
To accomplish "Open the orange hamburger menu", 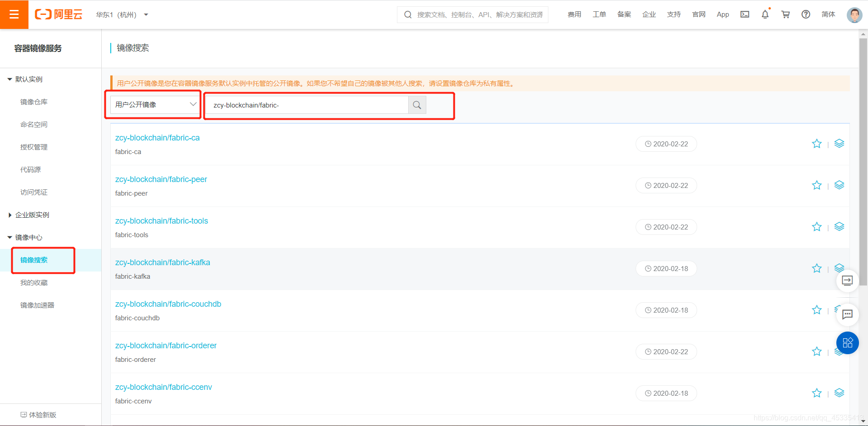I will coord(14,14).
